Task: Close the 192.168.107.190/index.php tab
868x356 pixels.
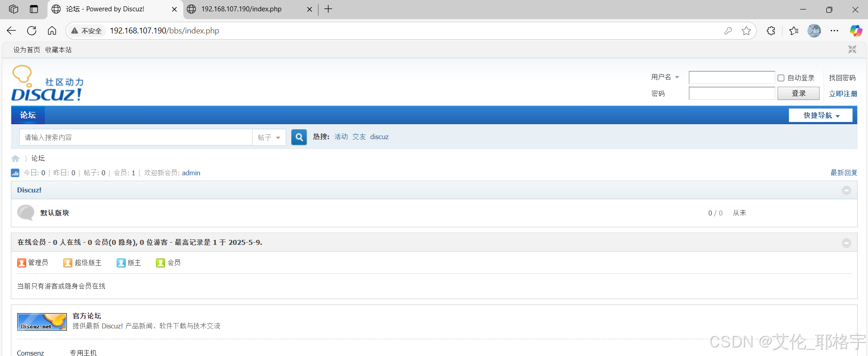Action: tap(309, 9)
